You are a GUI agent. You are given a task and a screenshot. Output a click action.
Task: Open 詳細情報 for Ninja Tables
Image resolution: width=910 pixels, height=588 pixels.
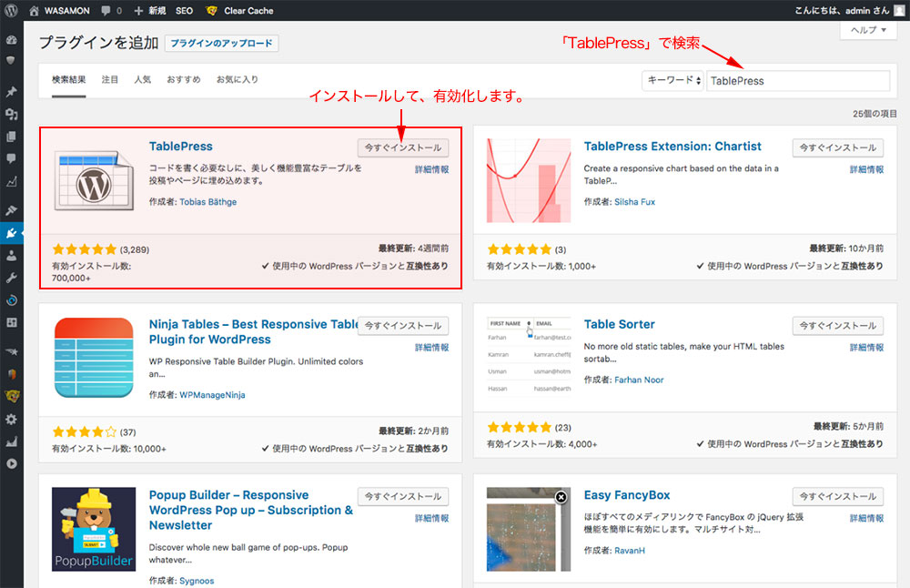pyautogui.click(x=431, y=347)
